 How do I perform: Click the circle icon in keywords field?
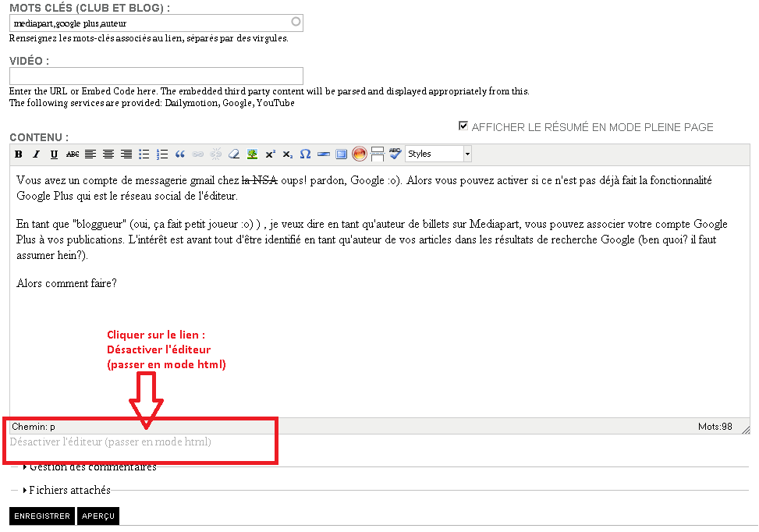coord(296,21)
